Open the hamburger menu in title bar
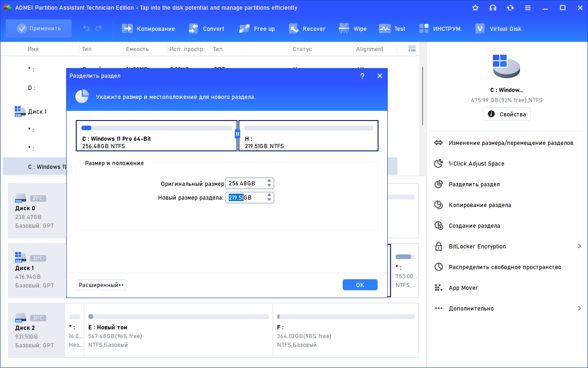This screenshot has width=588, height=368. coord(528,8)
